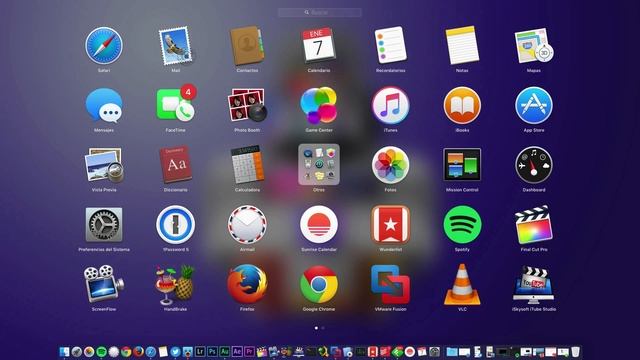This screenshot has height=360, width=640.
Task: Open Google Chrome from Launchpad grid
Action: 319,284
